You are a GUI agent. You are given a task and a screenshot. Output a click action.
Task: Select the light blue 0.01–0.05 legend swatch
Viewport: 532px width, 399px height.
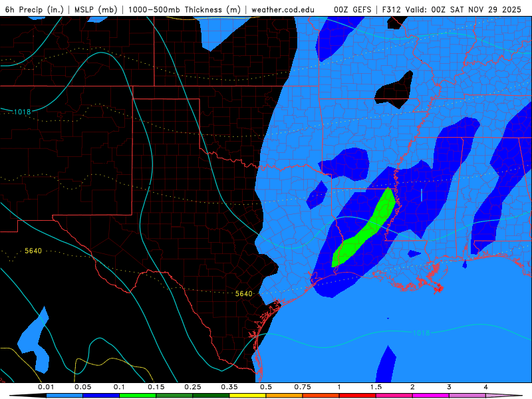[x=65, y=396]
